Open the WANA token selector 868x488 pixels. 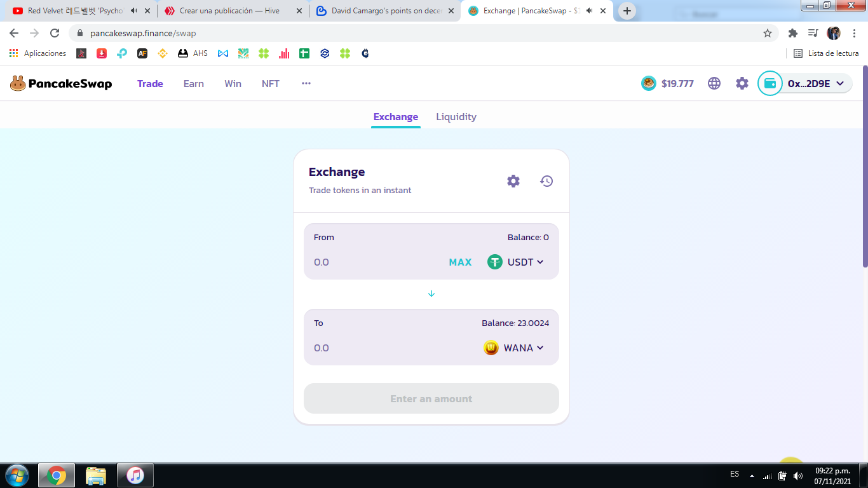tap(513, 348)
